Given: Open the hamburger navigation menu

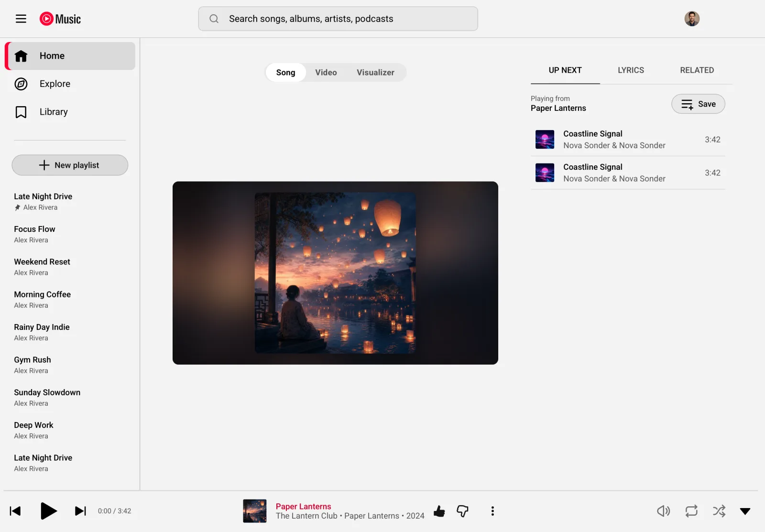Looking at the screenshot, I should click(x=21, y=19).
